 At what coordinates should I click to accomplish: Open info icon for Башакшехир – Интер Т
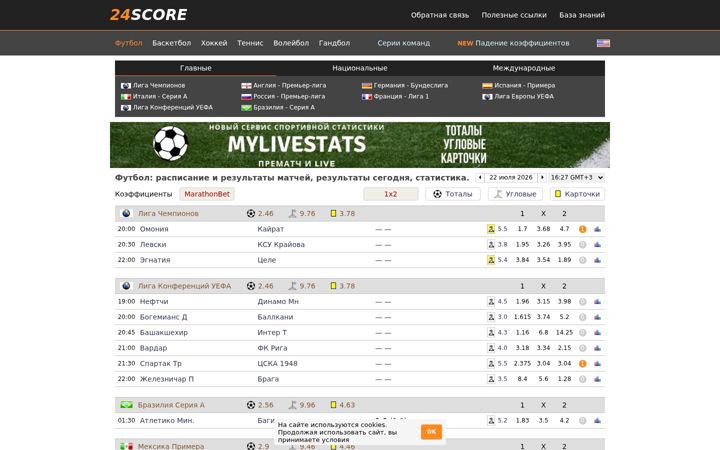click(583, 332)
